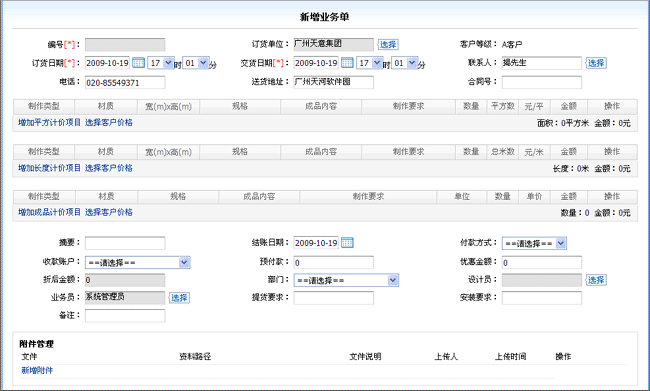650x391 pixels.
Task: Click the 附件管理 section heading
Action: tap(36, 344)
